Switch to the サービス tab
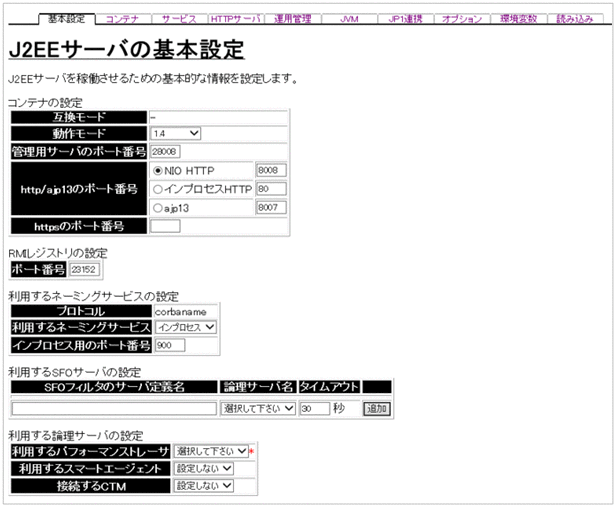This screenshot has width=616, height=507. (179, 19)
